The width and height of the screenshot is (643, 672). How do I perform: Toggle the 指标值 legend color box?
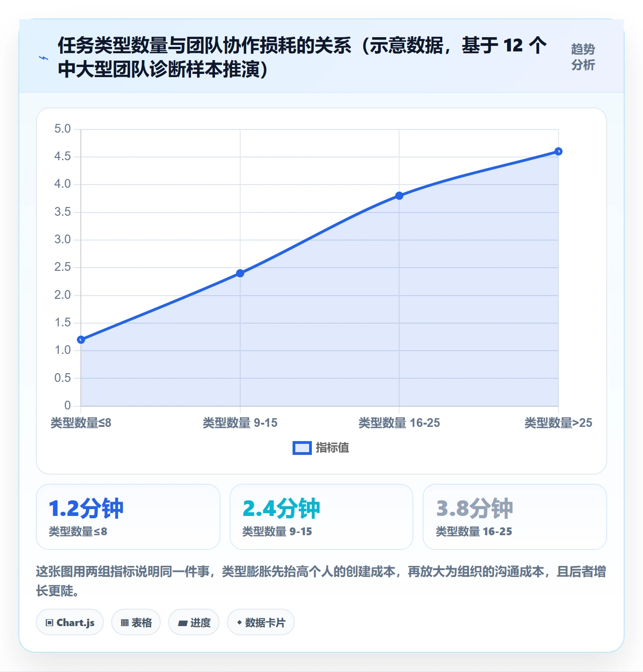point(302,448)
